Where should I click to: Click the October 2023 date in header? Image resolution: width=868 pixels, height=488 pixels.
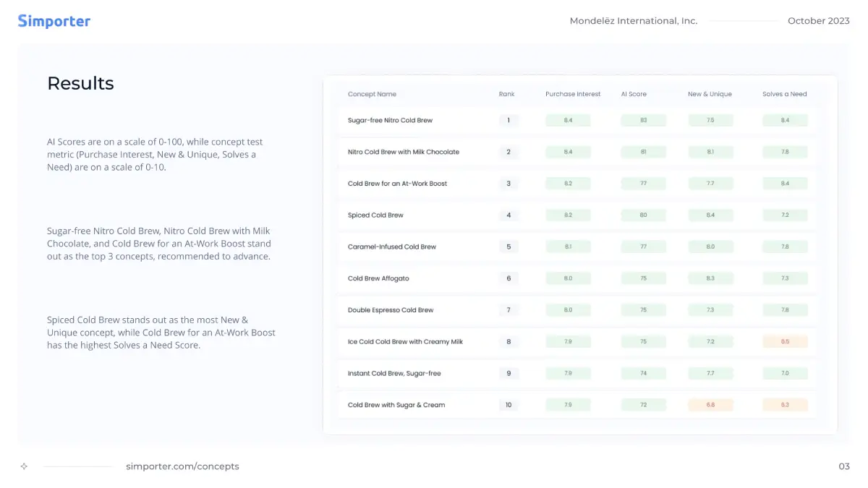point(819,21)
